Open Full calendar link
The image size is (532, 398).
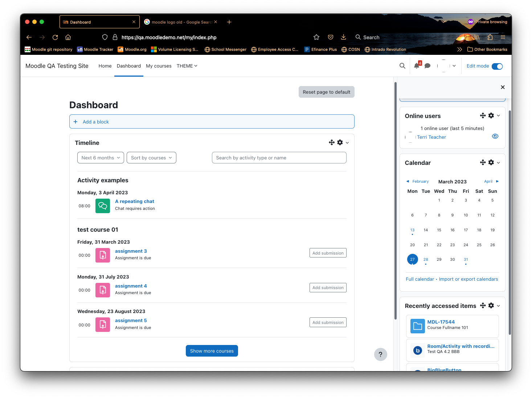(x=420, y=279)
